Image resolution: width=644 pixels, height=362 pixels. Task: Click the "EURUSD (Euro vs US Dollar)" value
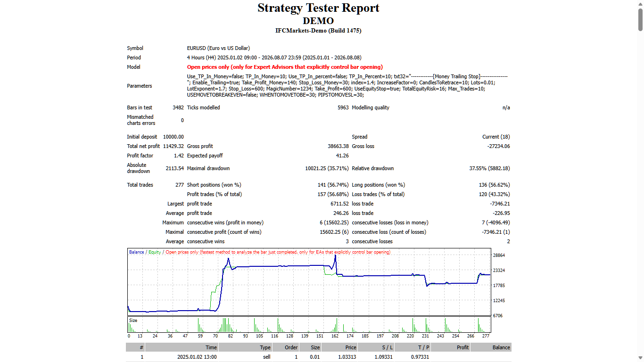218,48
